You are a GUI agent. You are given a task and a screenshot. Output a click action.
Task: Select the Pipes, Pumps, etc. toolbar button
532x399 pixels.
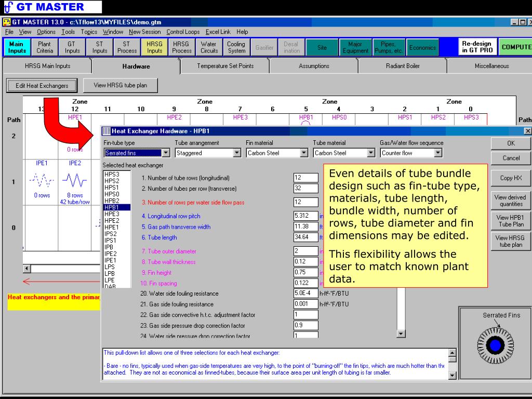click(389, 47)
